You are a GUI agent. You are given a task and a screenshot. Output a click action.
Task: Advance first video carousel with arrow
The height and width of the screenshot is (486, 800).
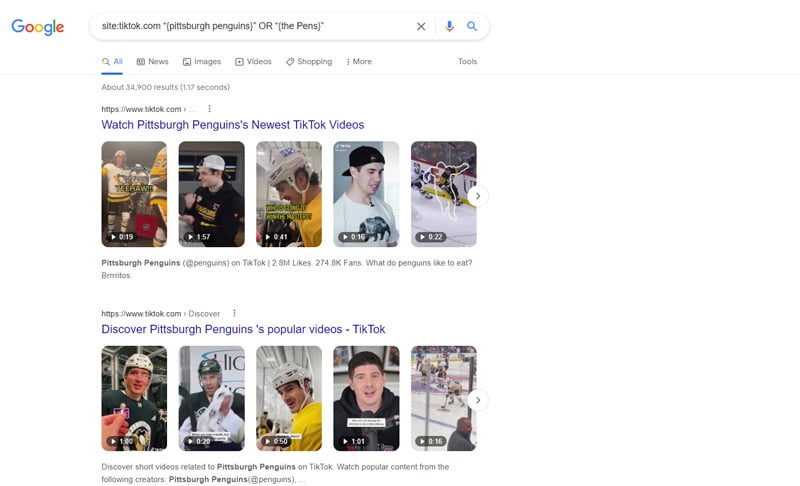pyautogui.click(x=478, y=196)
